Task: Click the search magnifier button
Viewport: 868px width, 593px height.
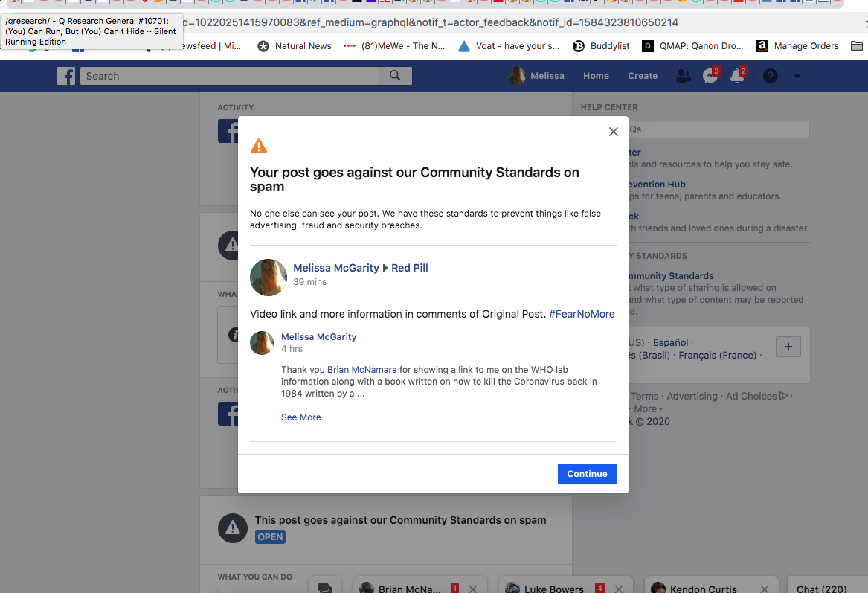Action: click(395, 76)
